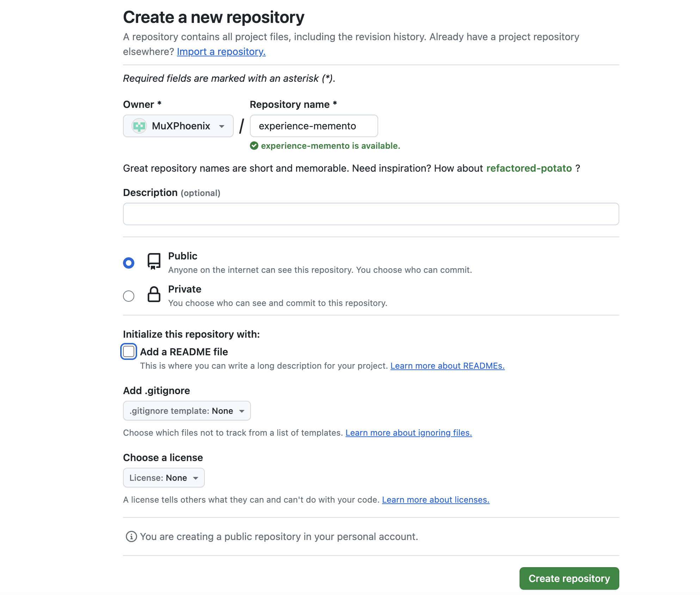Click the Public repository book icon
Screen dimensions: 700x595
[x=154, y=261]
